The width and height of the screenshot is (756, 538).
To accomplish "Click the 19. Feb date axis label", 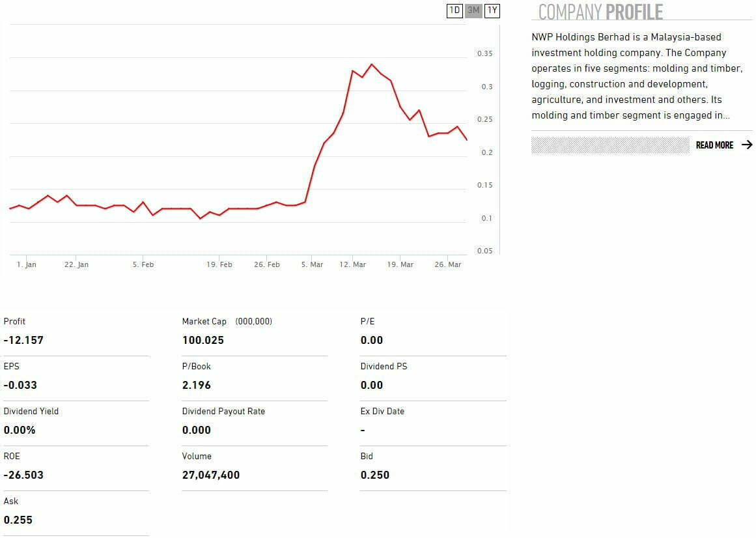I will click(x=219, y=264).
